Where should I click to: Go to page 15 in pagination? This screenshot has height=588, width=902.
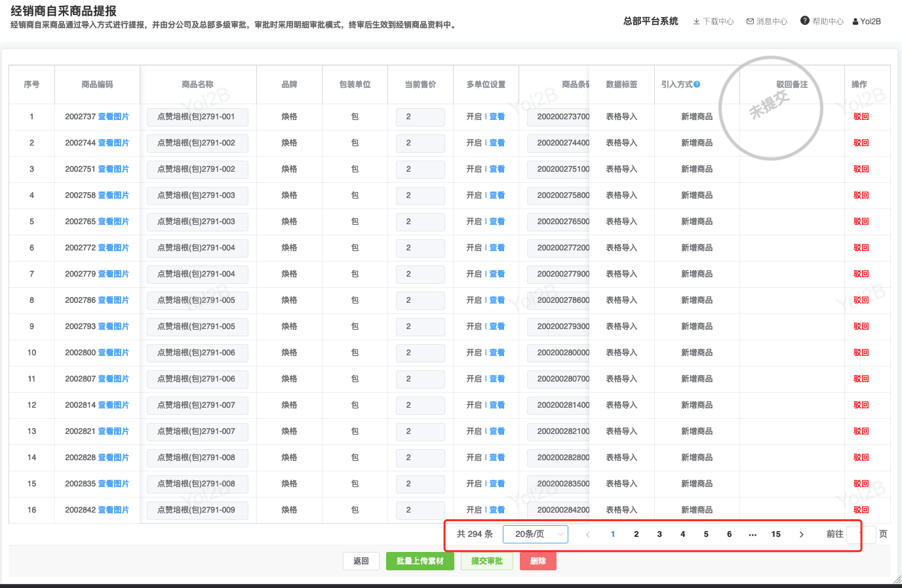[x=775, y=534]
